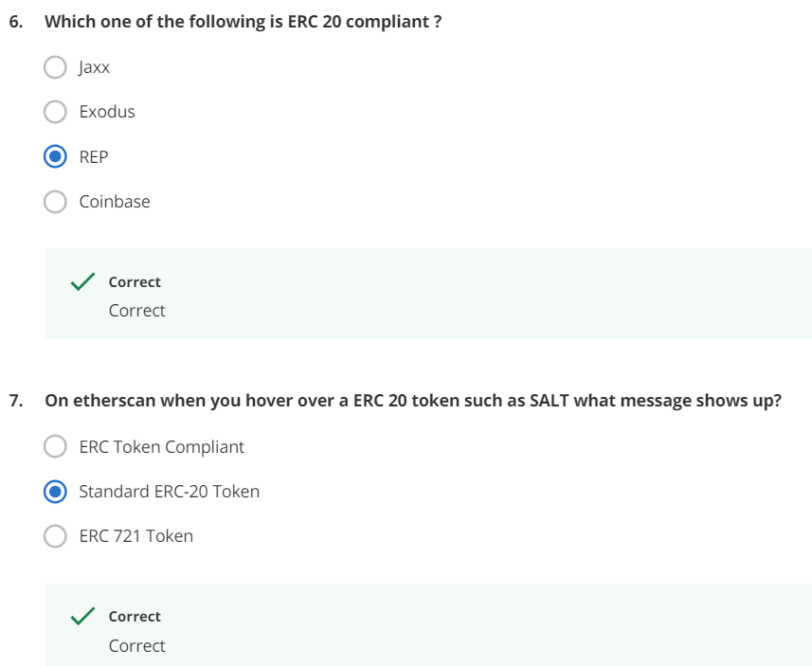
Task: Click green checkmark icon in question 7 feedback
Action: (x=82, y=616)
